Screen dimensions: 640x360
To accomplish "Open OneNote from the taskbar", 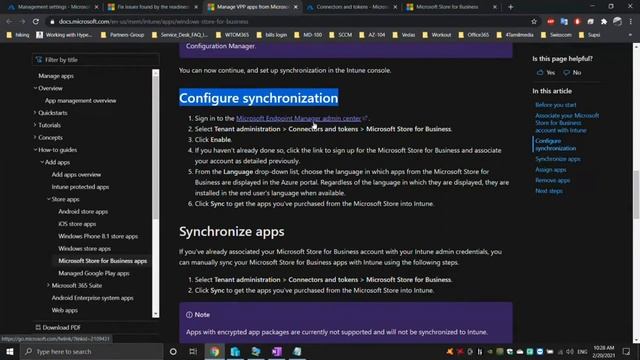I will (x=277, y=351).
